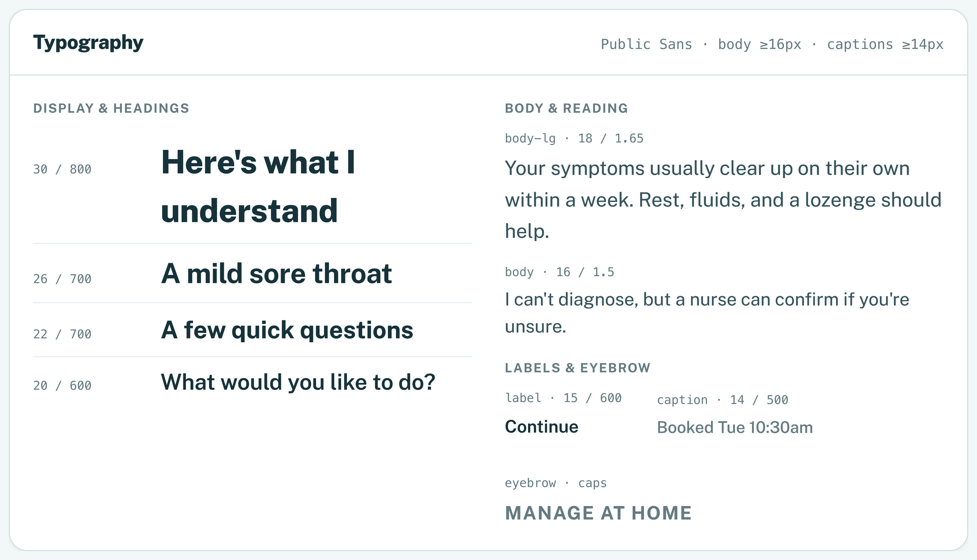Screen dimensions: 977x560
Task: Click the DISPLAY & HEADINGS section label
Action: coord(111,108)
